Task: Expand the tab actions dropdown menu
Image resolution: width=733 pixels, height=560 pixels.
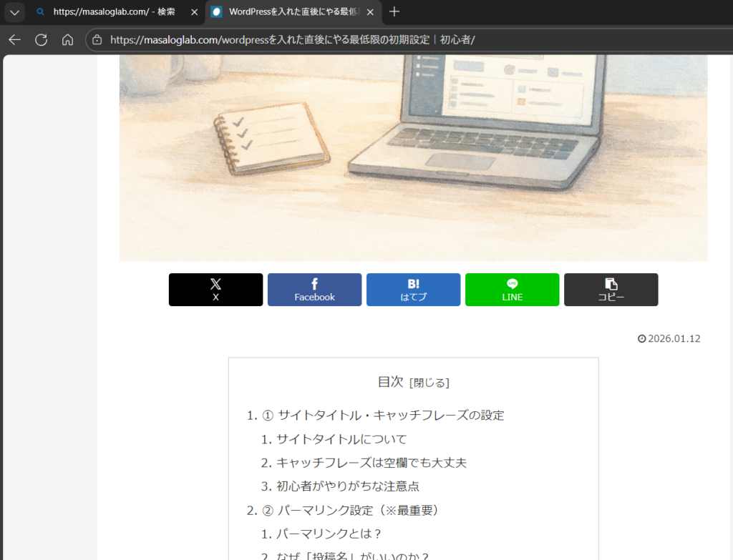Action: click(14, 12)
